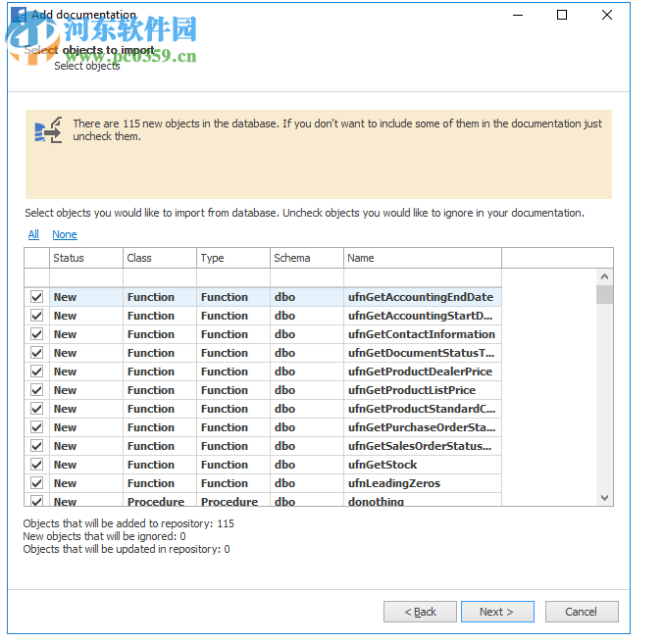This screenshot has width=664, height=644.
Task: Select the ufnGetStock name cell
Action: click(x=423, y=465)
